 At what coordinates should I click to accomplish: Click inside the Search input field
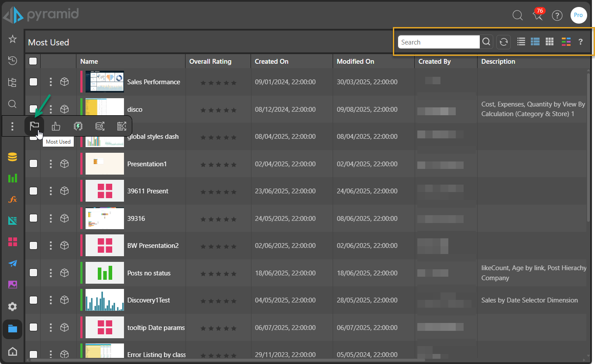point(438,42)
